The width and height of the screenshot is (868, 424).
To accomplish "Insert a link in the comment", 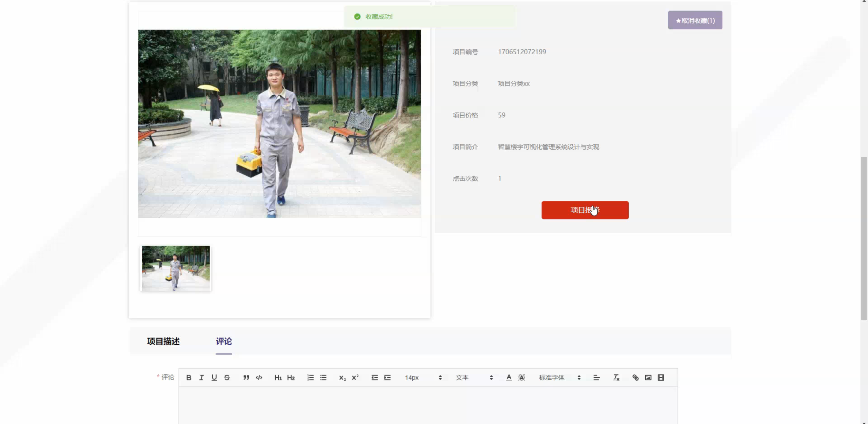I will [x=635, y=378].
